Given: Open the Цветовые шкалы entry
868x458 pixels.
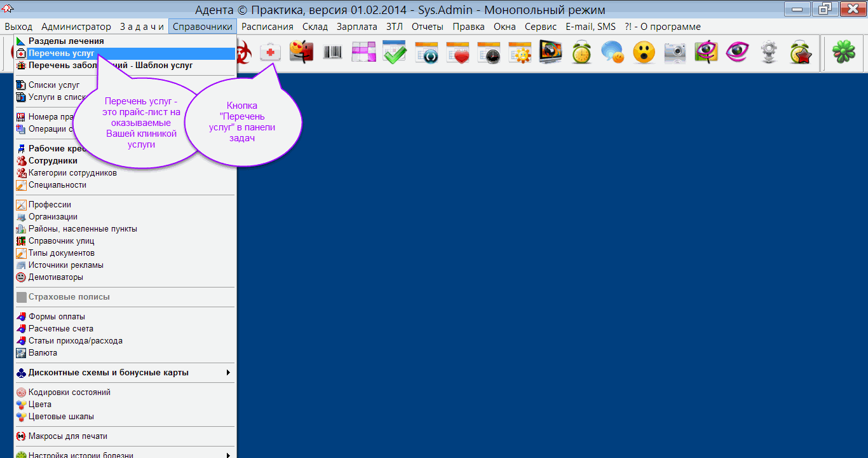Looking at the screenshot, I should tap(61, 417).
